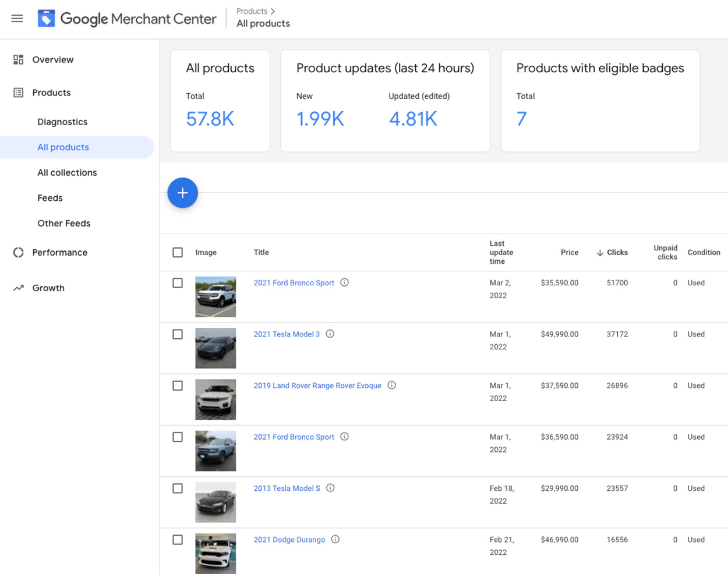Click the Overview dashboard icon in sidebar
Viewport: 728px width, 584px height.
19,59
